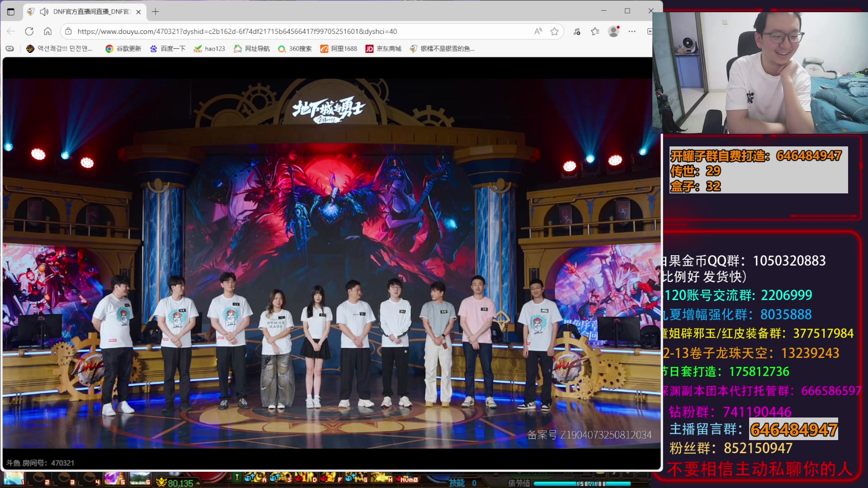Click the live stream video area
Image resolution: width=868 pixels, height=488 pixels.
(331, 263)
